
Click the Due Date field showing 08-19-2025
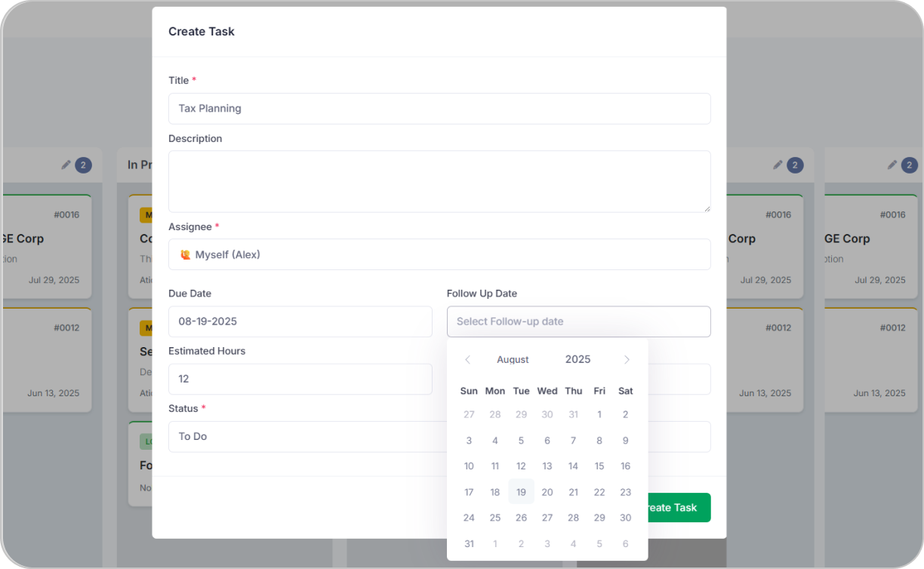click(300, 321)
